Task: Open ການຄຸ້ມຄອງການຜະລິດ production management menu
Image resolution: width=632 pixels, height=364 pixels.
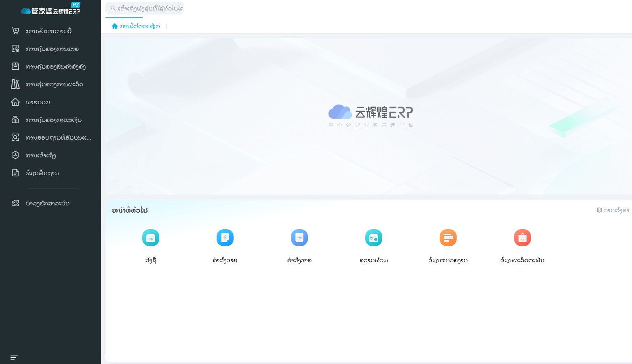Action: click(54, 84)
